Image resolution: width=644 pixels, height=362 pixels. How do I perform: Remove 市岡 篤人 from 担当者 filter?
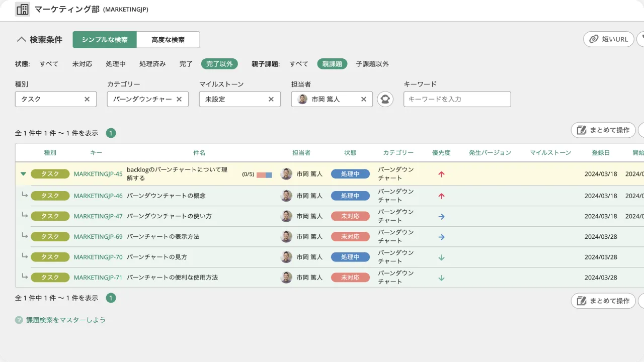pyautogui.click(x=364, y=99)
